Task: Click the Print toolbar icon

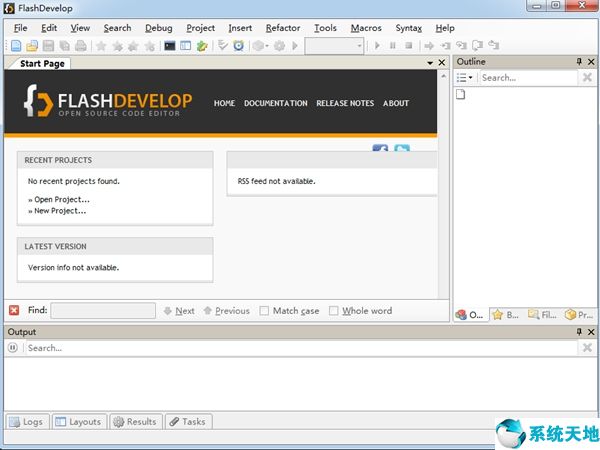Action: [x=81, y=46]
